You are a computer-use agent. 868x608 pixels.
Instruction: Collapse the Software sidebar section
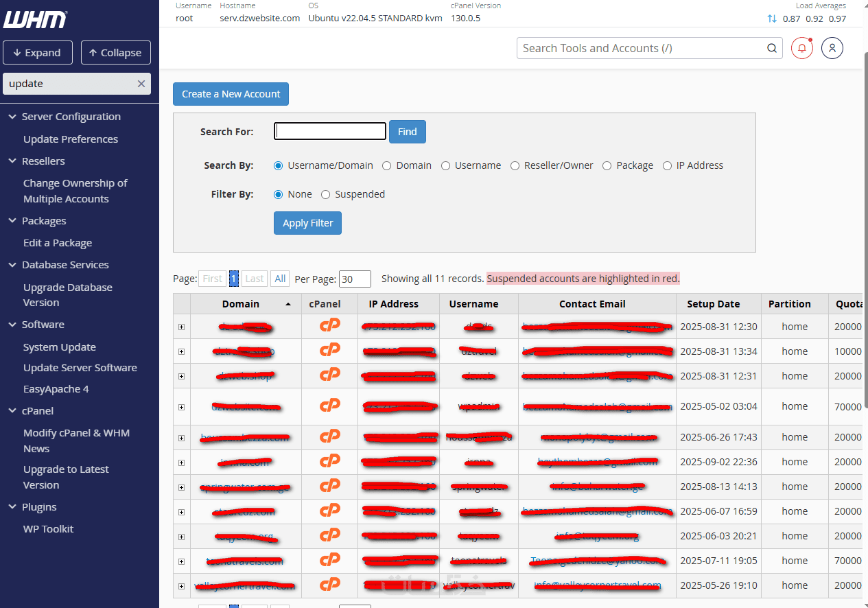click(x=12, y=325)
